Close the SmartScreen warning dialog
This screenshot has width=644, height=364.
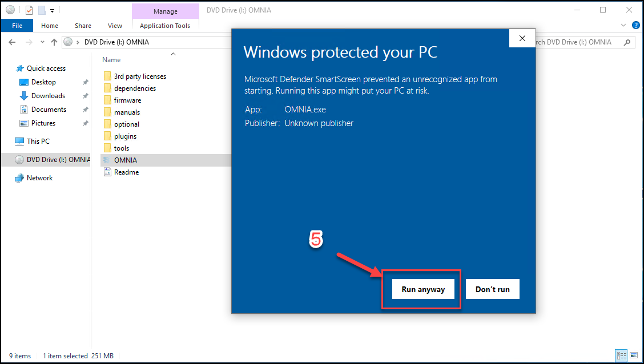(x=522, y=39)
